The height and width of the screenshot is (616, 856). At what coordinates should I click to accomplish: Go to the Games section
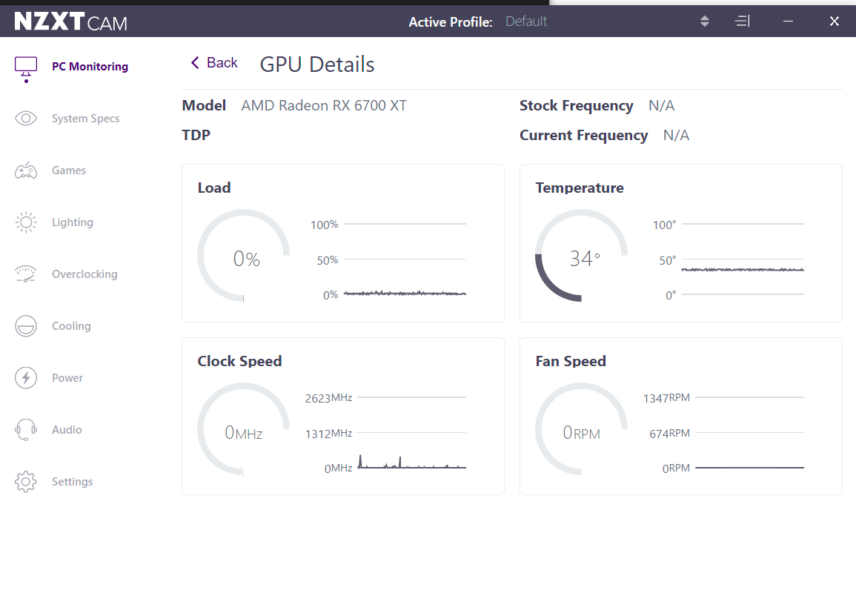click(x=69, y=170)
